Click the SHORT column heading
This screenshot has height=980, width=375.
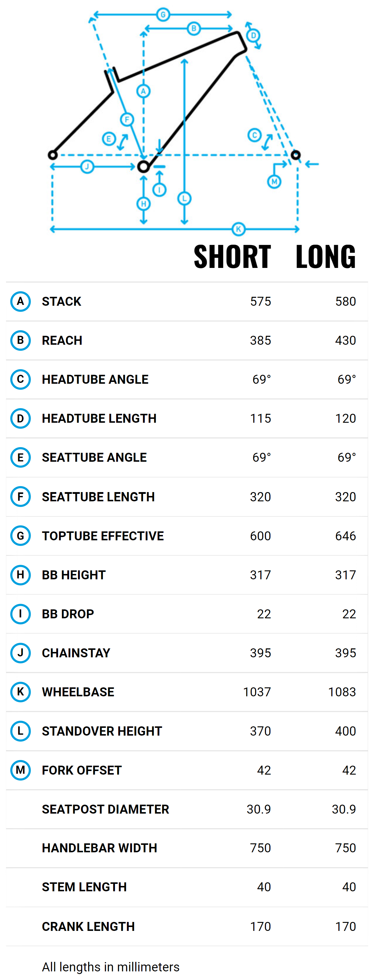[232, 257]
